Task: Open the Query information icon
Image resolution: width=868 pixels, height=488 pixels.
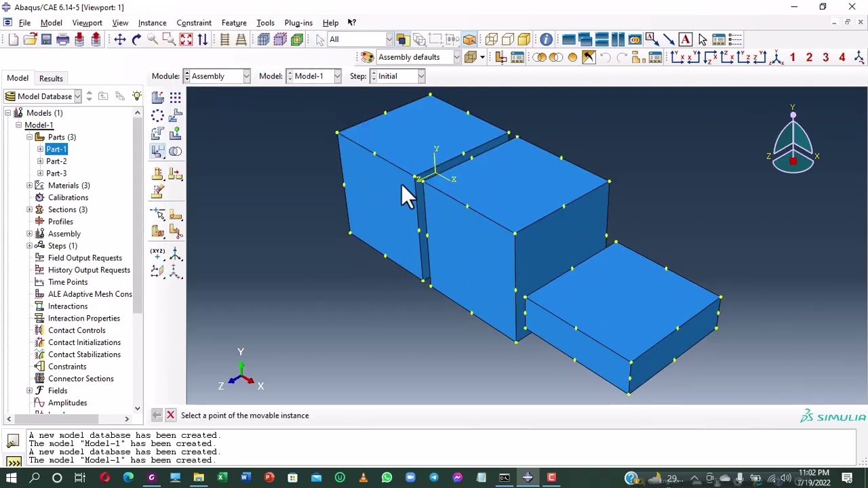Action: [546, 39]
